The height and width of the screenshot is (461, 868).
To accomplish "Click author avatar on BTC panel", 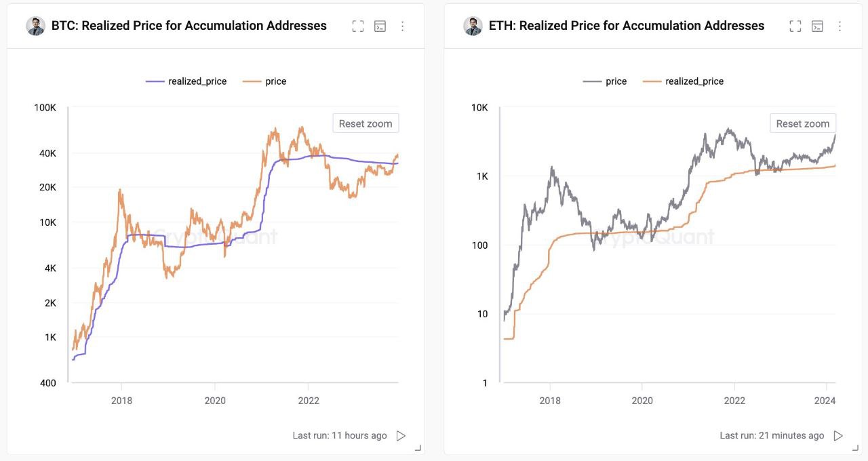I will pos(35,26).
